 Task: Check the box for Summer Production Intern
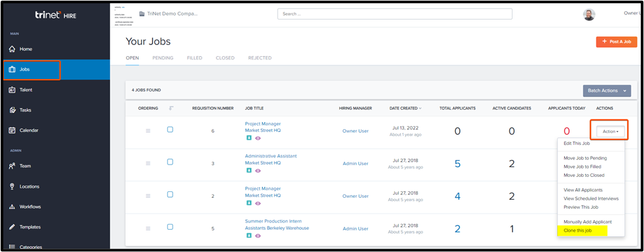tap(170, 227)
